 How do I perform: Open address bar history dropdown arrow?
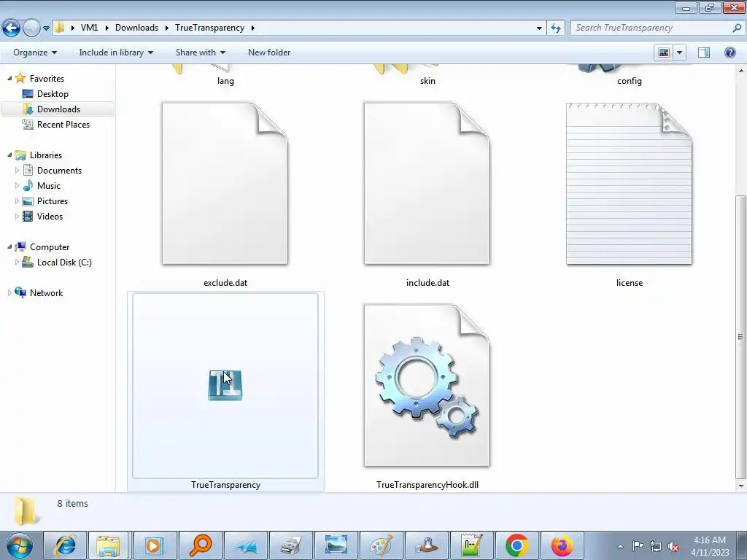[539, 28]
